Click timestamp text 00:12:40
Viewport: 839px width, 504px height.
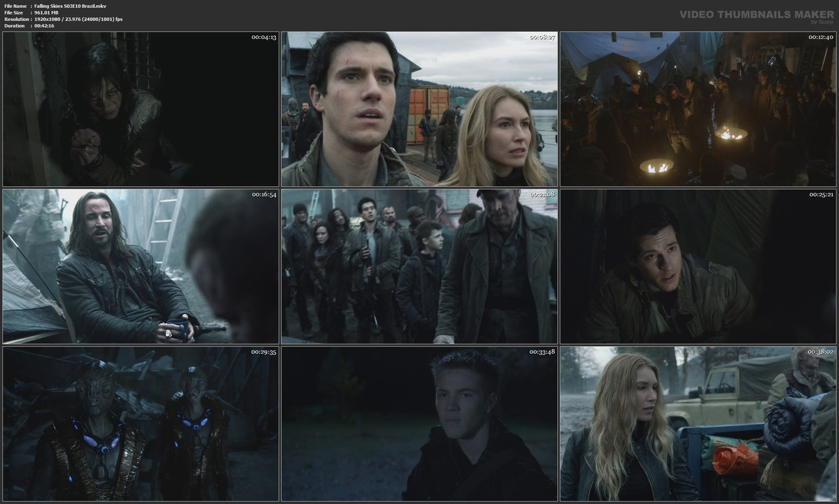[x=821, y=37]
